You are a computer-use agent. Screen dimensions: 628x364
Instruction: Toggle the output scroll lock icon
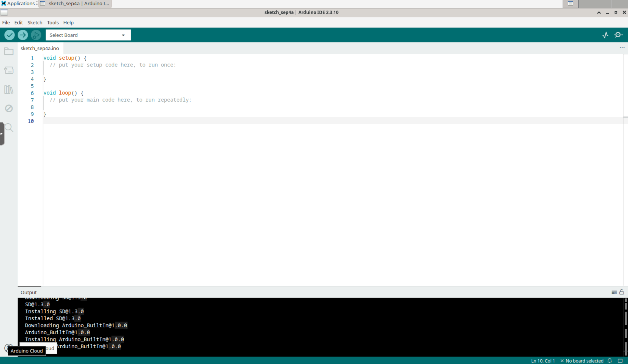tap(622, 292)
